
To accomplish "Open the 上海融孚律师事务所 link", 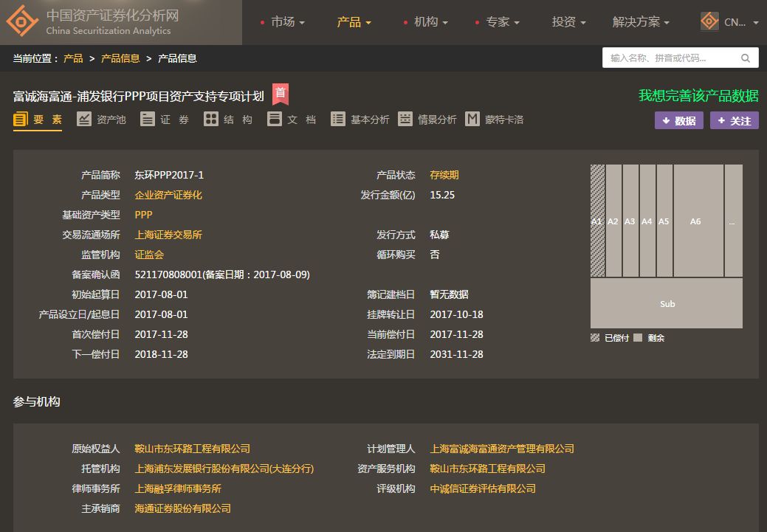I will [x=178, y=489].
